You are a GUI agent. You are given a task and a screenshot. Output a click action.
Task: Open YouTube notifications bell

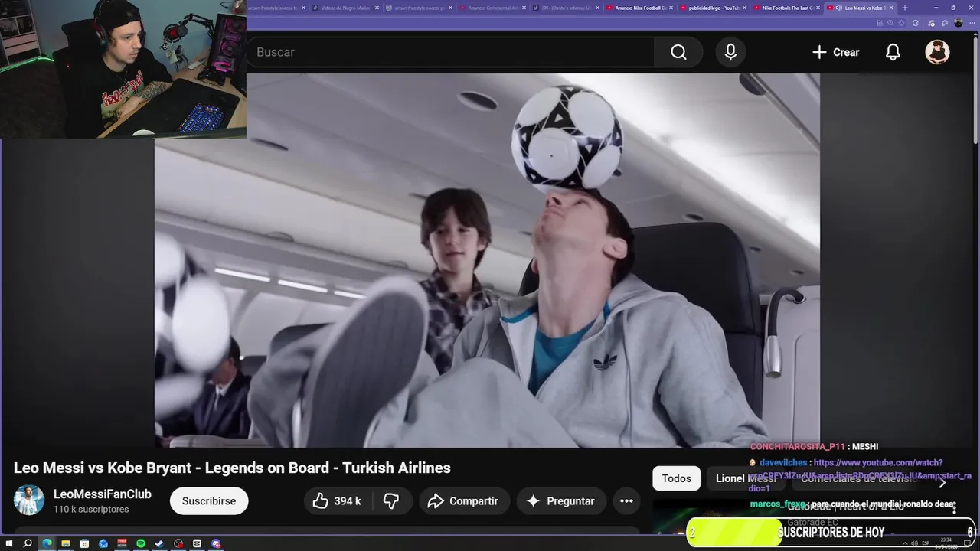click(893, 52)
